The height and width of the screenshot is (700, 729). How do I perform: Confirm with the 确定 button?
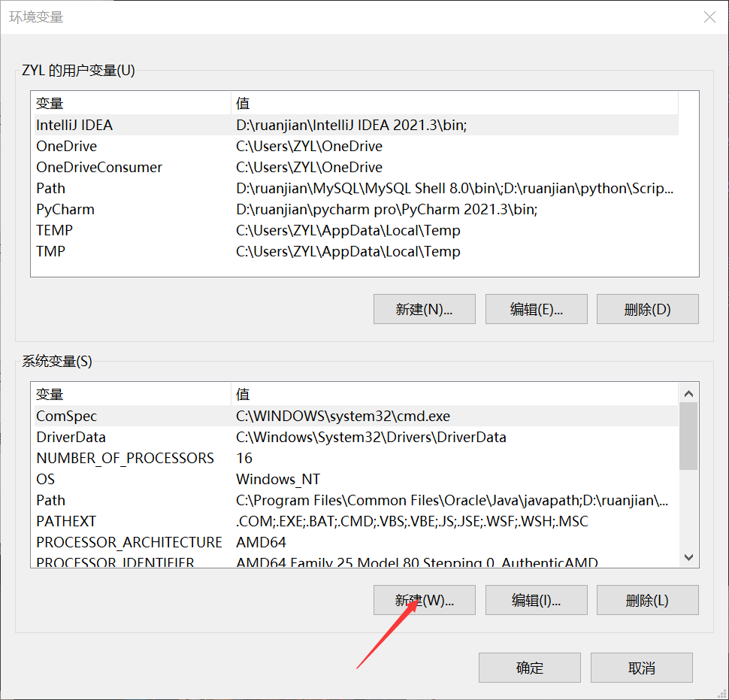tap(529, 668)
